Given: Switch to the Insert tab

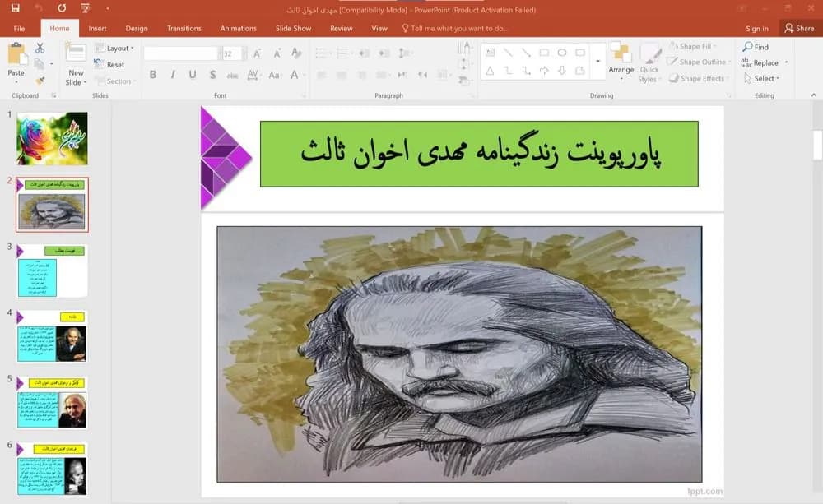Looking at the screenshot, I should coord(98,28).
